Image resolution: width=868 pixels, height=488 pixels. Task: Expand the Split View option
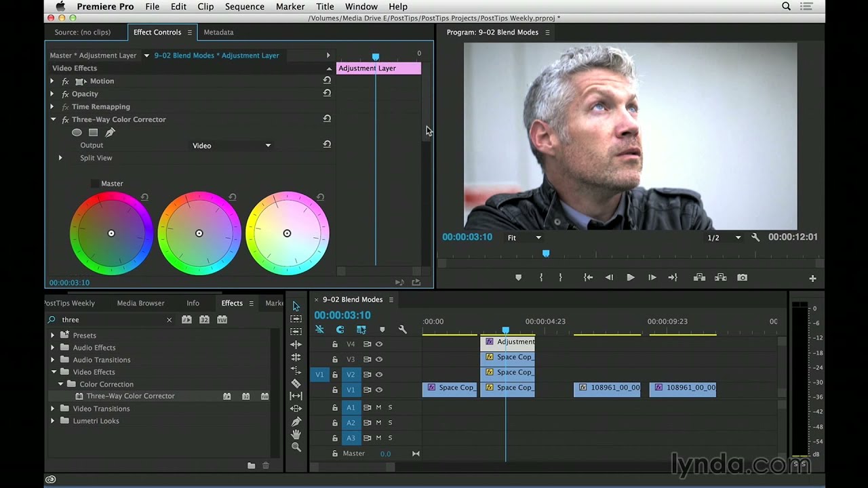[60, 158]
